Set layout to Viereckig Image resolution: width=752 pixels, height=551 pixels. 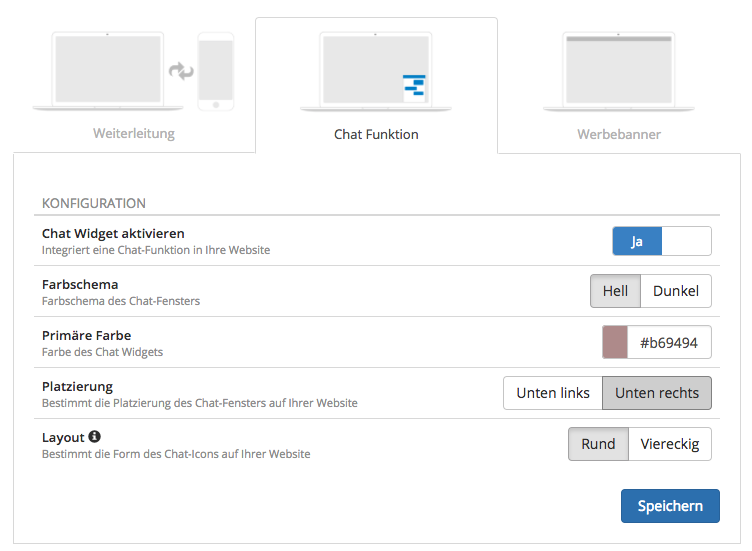tap(670, 444)
